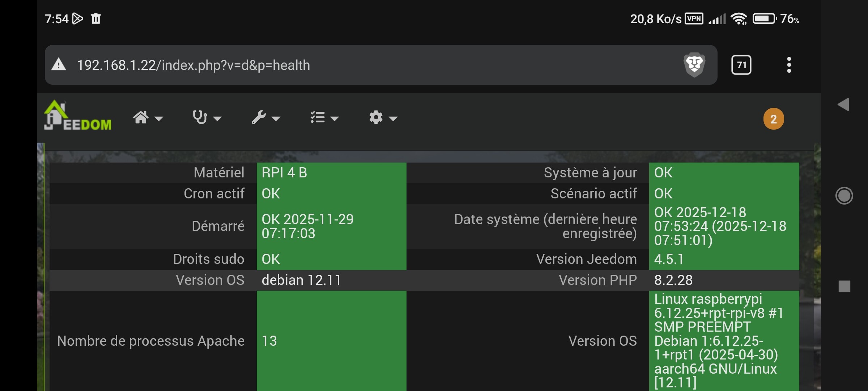Expand the arrow beside stethoscope icon
The width and height of the screenshot is (868, 391).
[x=217, y=119]
